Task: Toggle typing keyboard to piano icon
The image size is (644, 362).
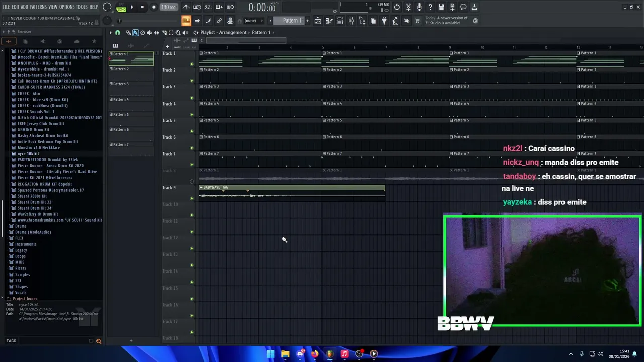Action: pyautogui.click(x=186, y=21)
